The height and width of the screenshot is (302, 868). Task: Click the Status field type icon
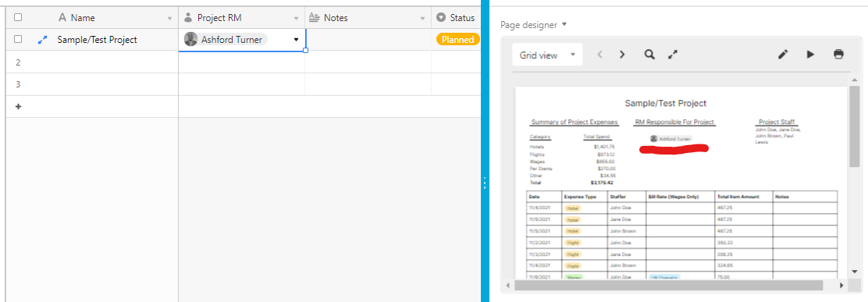(x=441, y=18)
